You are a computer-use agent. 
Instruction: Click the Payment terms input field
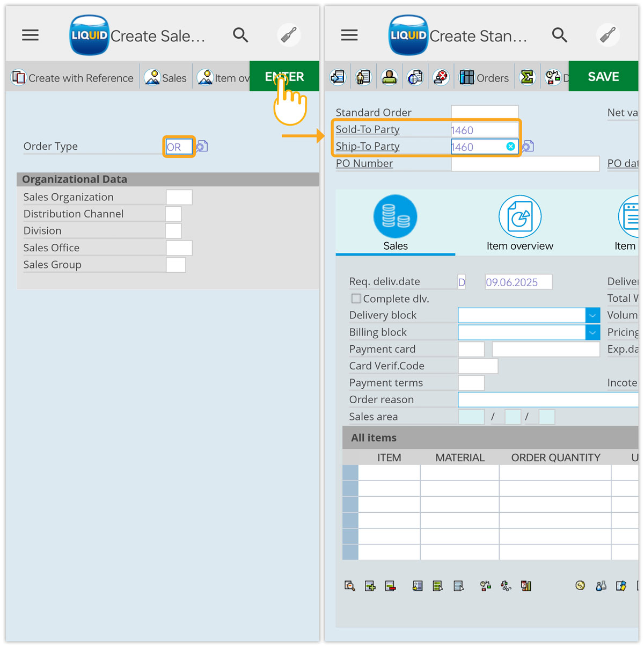click(x=471, y=383)
